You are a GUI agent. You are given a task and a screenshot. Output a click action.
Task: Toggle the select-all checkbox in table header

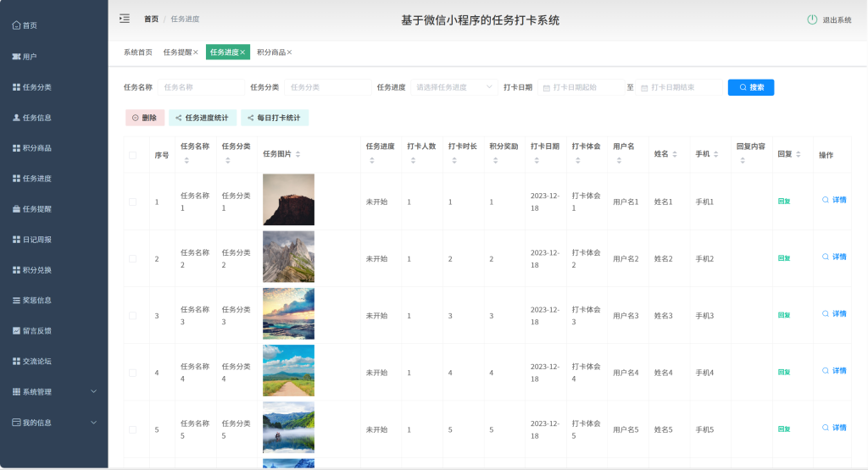[x=133, y=155]
